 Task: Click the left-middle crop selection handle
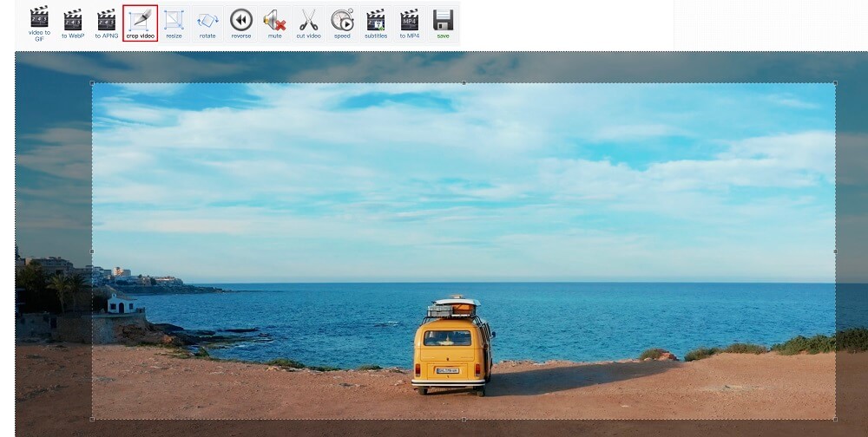click(93, 251)
